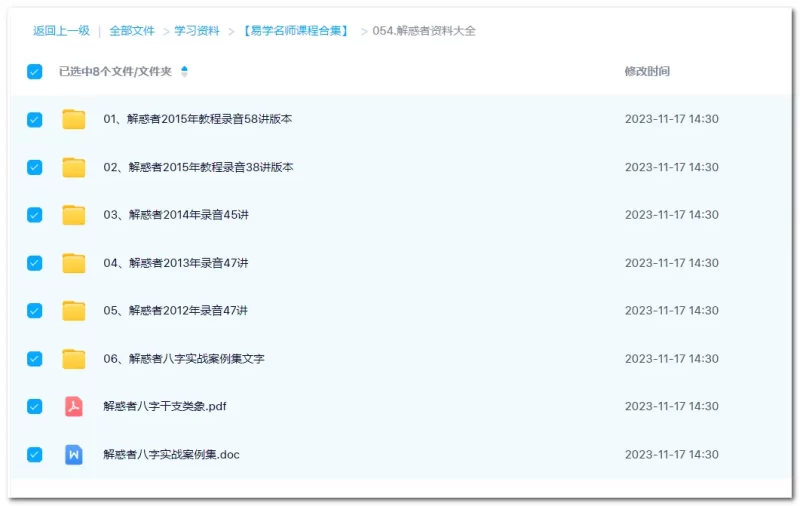
Task: Uncheck the select-all checkbox in header
Action: (35, 71)
